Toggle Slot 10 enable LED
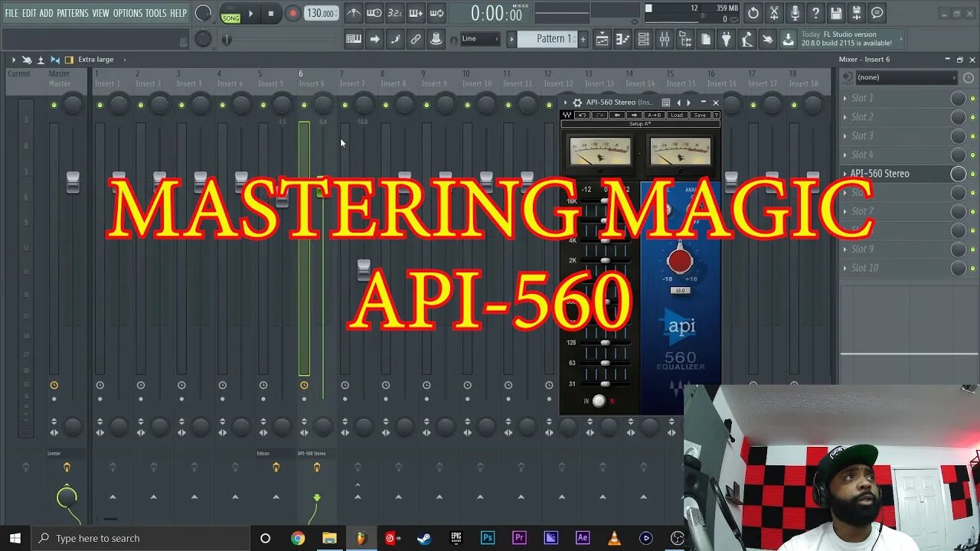This screenshot has height=551, width=980. [x=973, y=268]
